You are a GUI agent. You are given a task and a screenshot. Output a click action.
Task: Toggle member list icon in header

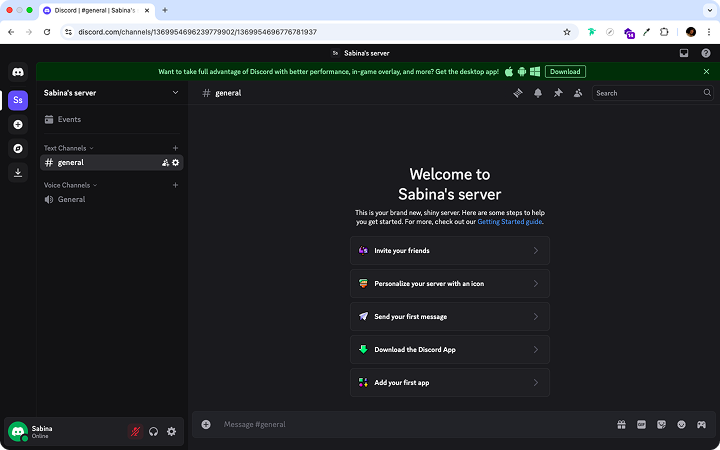[x=578, y=93]
